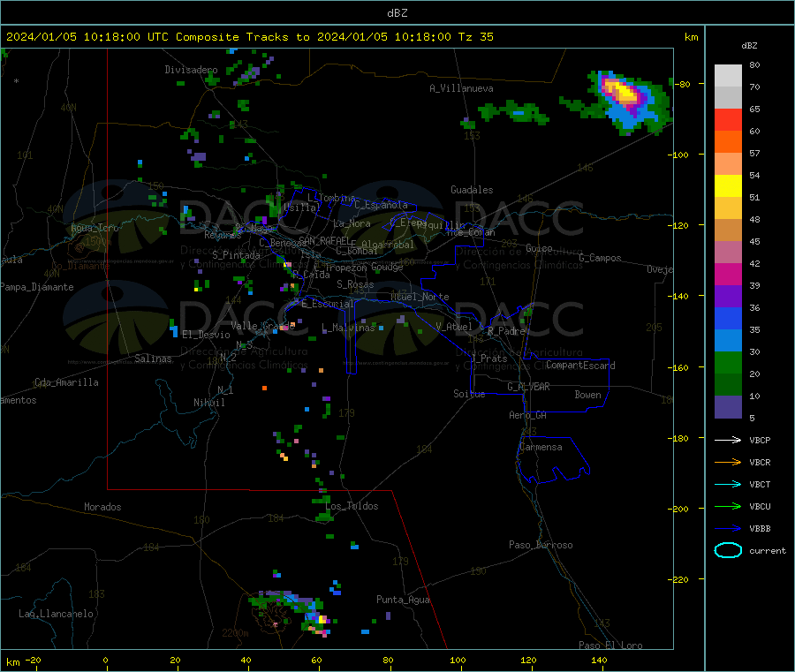Click the Los_Toldos location label
The height and width of the screenshot is (672, 795).
click(x=352, y=506)
